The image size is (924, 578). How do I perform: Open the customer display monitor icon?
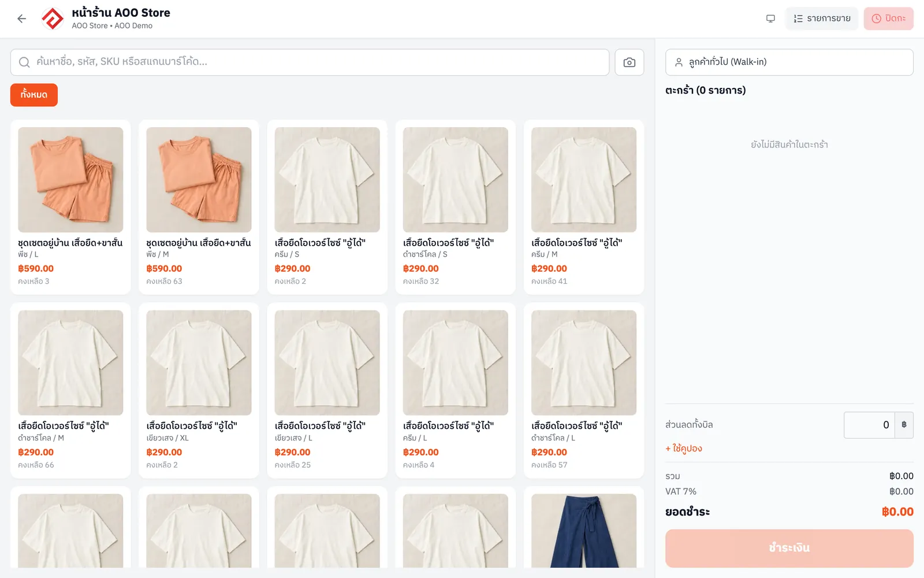(770, 18)
